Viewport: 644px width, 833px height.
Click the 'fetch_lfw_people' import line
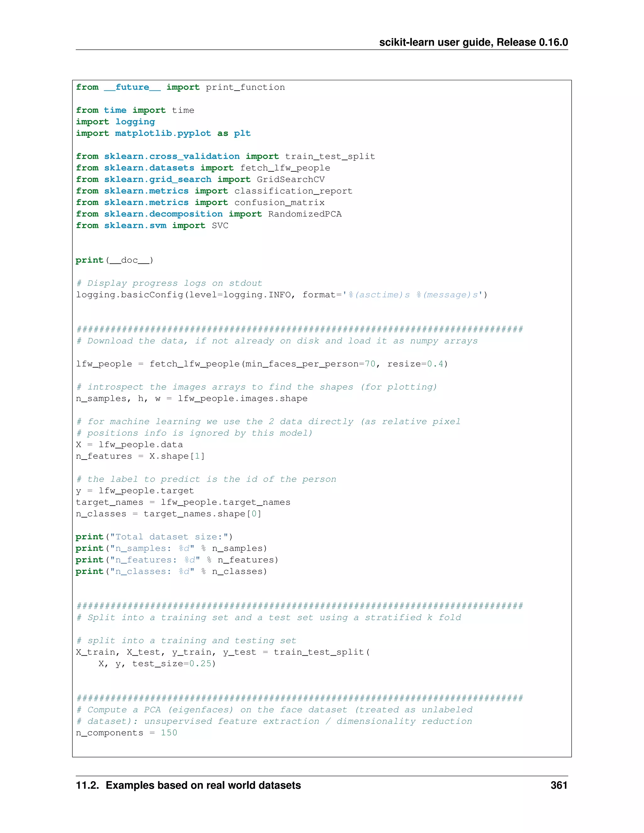pyautogui.click(x=203, y=168)
